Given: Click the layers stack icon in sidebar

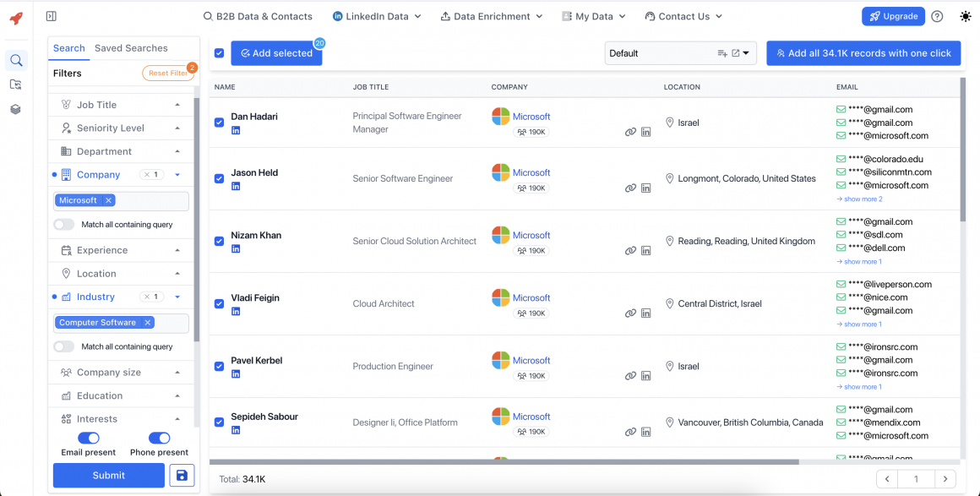Looking at the screenshot, I should click(16, 109).
